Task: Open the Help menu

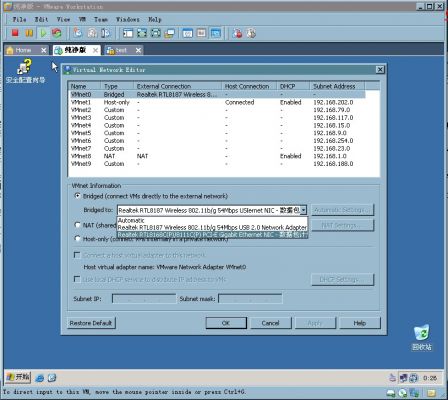Action: tap(154, 19)
